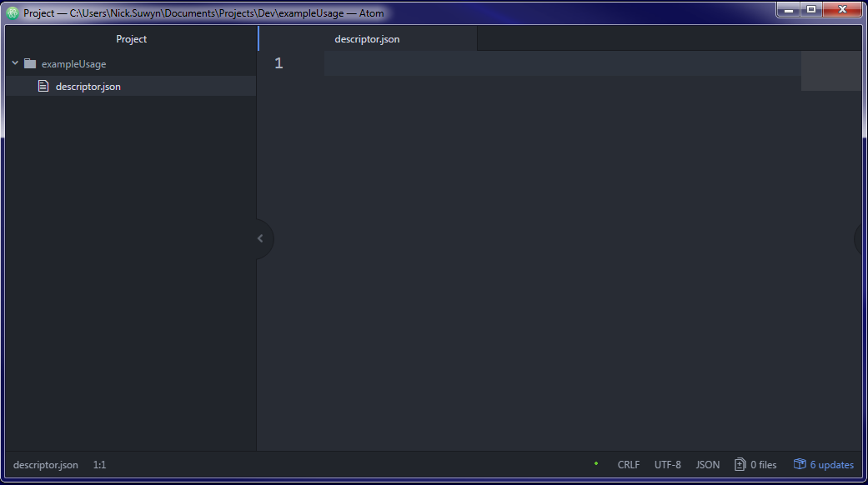Viewport: 868px width, 485px height.
Task: Switch to the Project panel tab
Action: click(x=131, y=38)
